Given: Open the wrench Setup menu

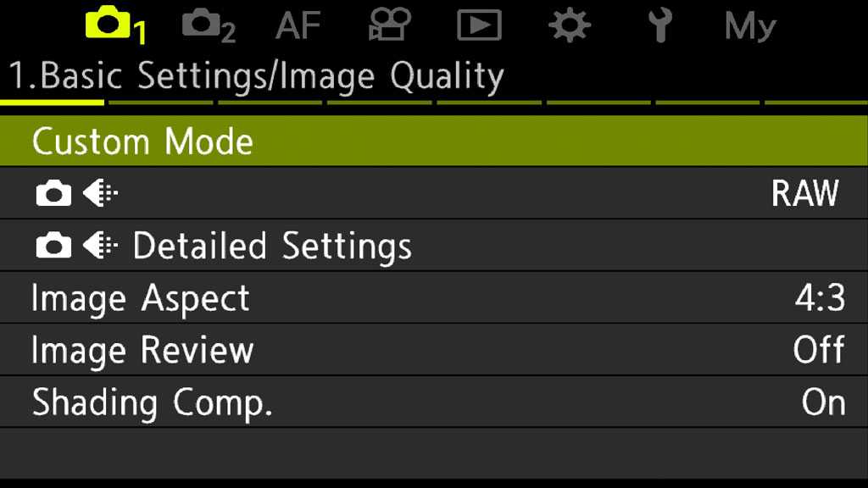Looking at the screenshot, I should [659, 25].
